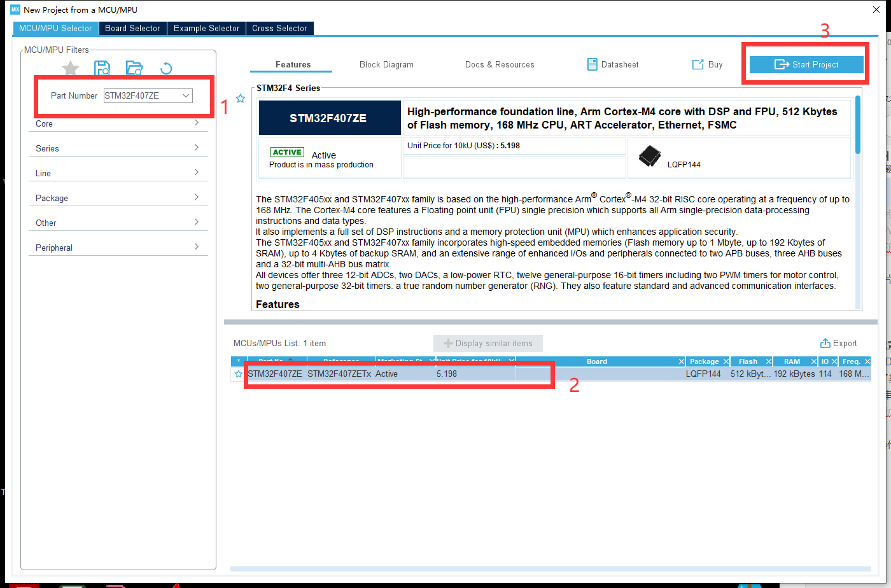Click the LQFP144 package cell in row
The width and height of the screenshot is (891, 588).
coord(703,374)
